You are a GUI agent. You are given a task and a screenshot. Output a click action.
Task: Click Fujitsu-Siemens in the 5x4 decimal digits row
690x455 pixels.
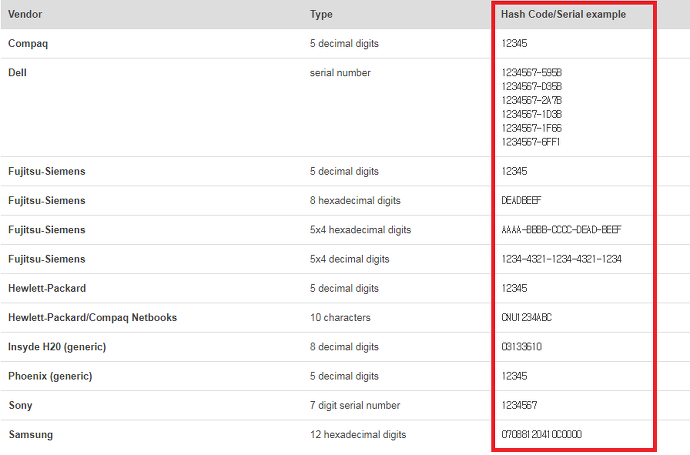coord(47,259)
